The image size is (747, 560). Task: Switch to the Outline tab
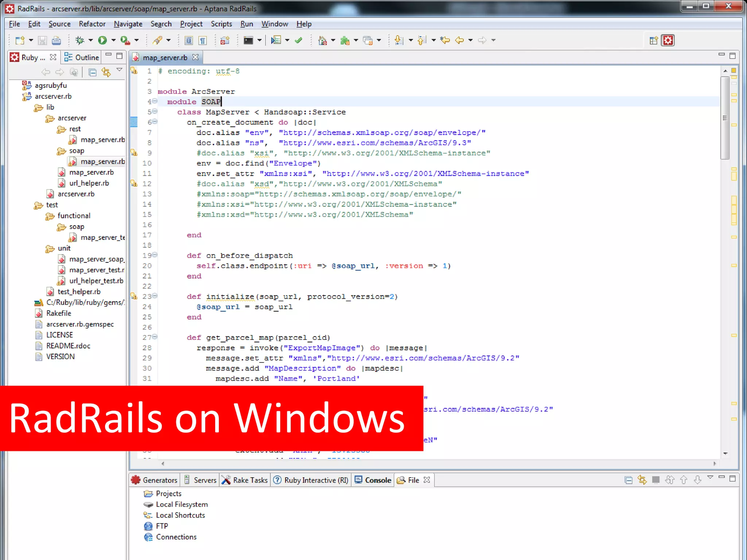point(82,58)
